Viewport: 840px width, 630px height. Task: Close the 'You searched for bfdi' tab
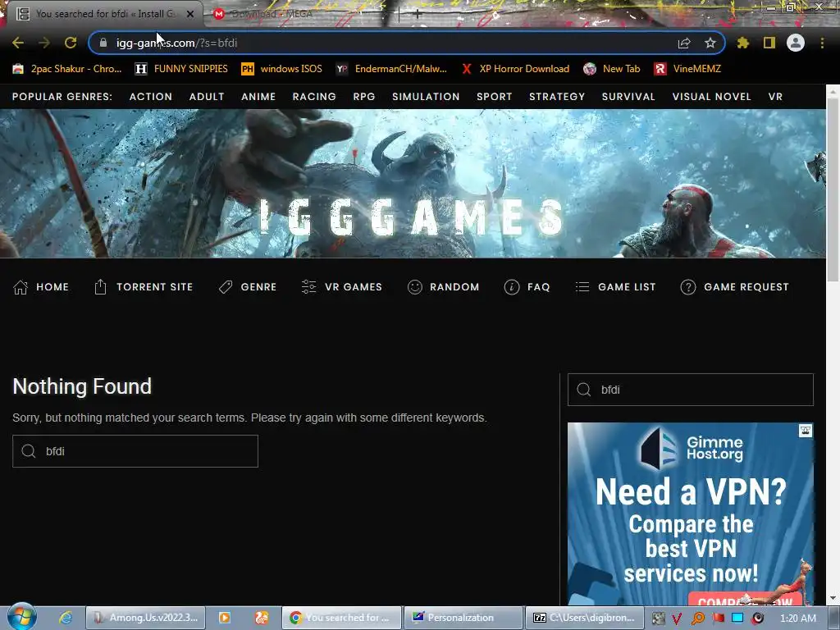pyautogui.click(x=190, y=14)
